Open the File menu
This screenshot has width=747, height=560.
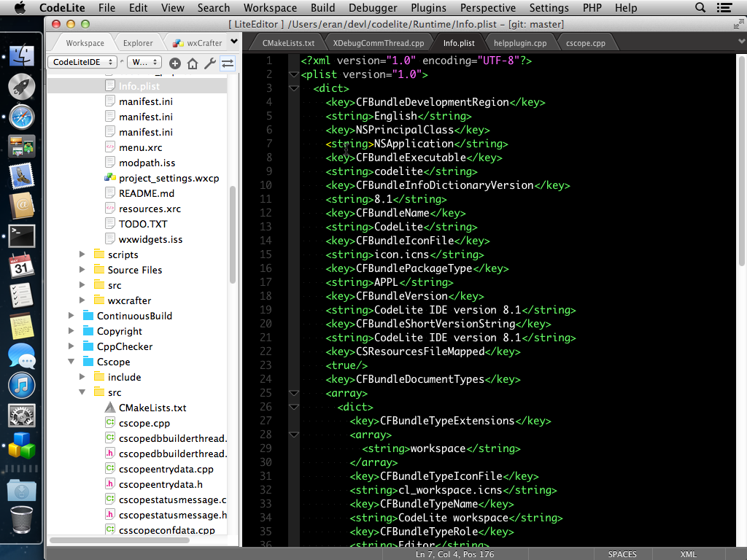(x=107, y=7)
